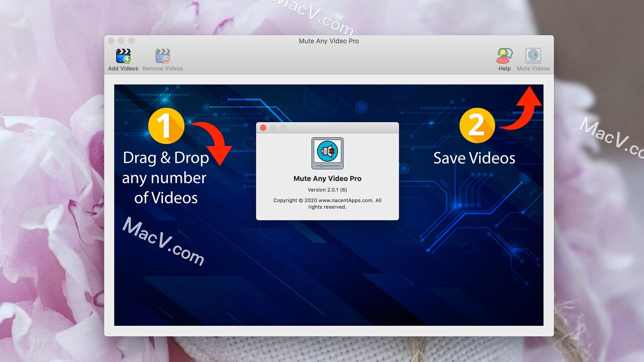Image resolution: width=644 pixels, height=362 pixels.
Task: Click the "Mute Any Video Pro" window title
Action: [x=329, y=41]
